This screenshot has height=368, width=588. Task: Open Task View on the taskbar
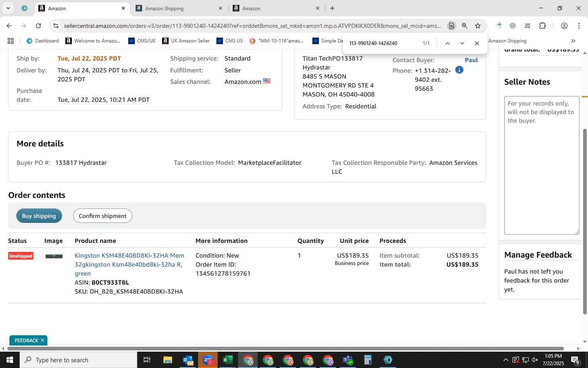point(147,360)
